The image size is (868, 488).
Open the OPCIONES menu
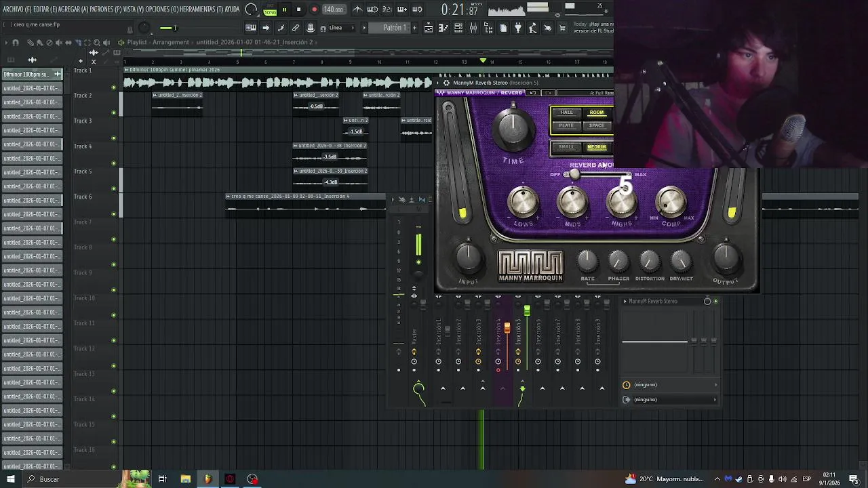[x=162, y=9]
